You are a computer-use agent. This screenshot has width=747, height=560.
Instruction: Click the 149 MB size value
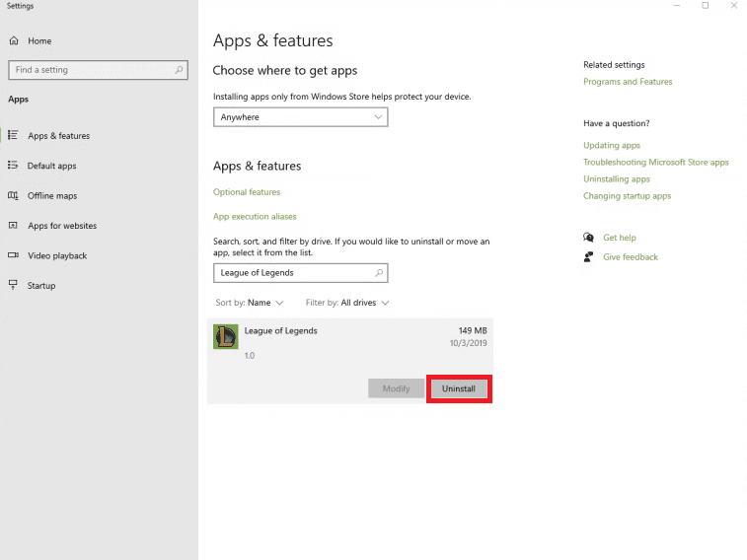[x=473, y=330]
